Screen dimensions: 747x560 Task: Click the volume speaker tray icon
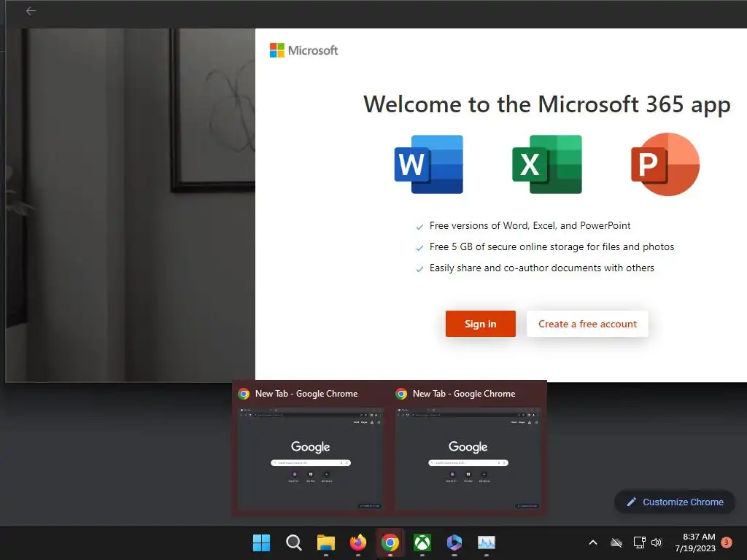[657, 542]
